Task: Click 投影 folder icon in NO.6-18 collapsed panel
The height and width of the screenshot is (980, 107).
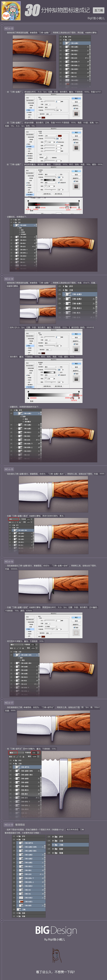Action: coord(56,849)
